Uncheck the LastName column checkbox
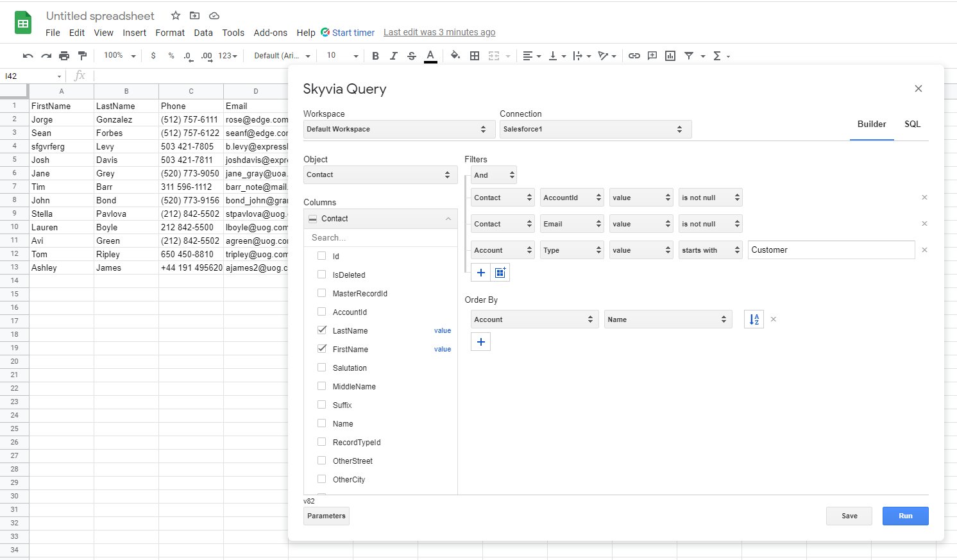 [x=322, y=330]
